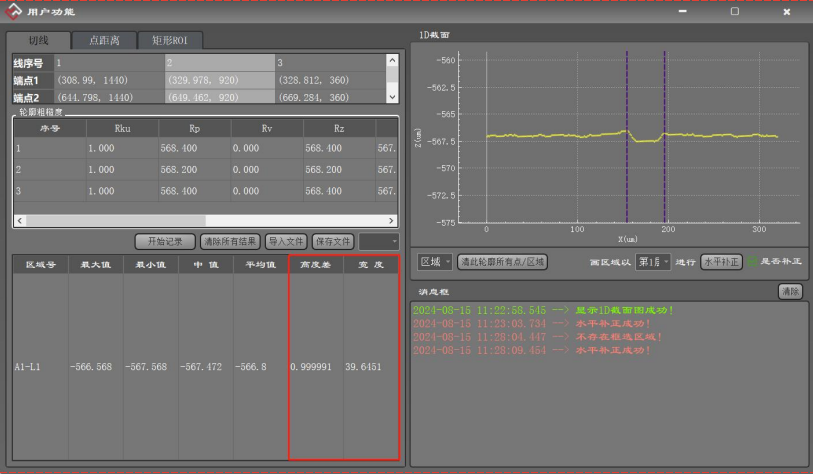The width and height of the screenshot is (813, 474).
Task: Maximize the 用户功能 window
Action: click(x=734, y=12)
